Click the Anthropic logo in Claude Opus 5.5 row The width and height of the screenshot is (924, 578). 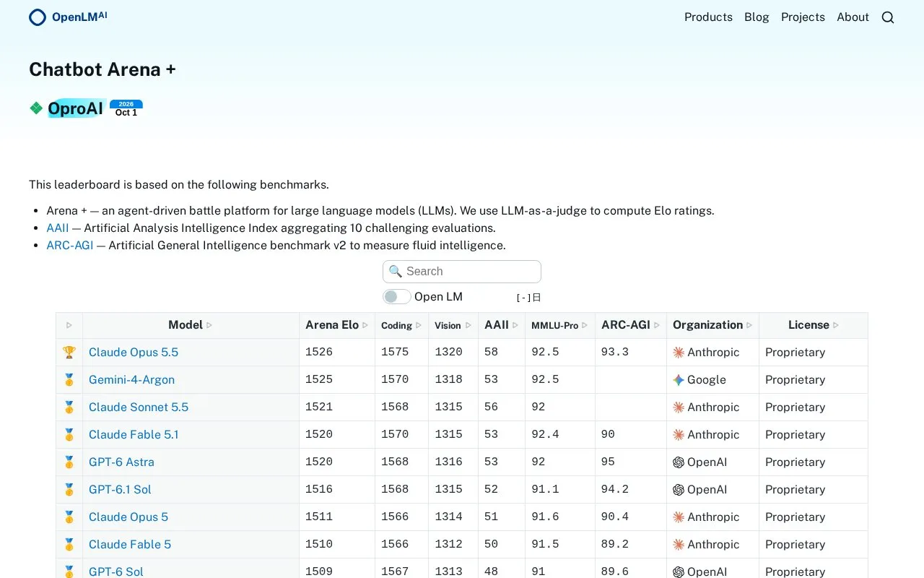pos(679,353)
